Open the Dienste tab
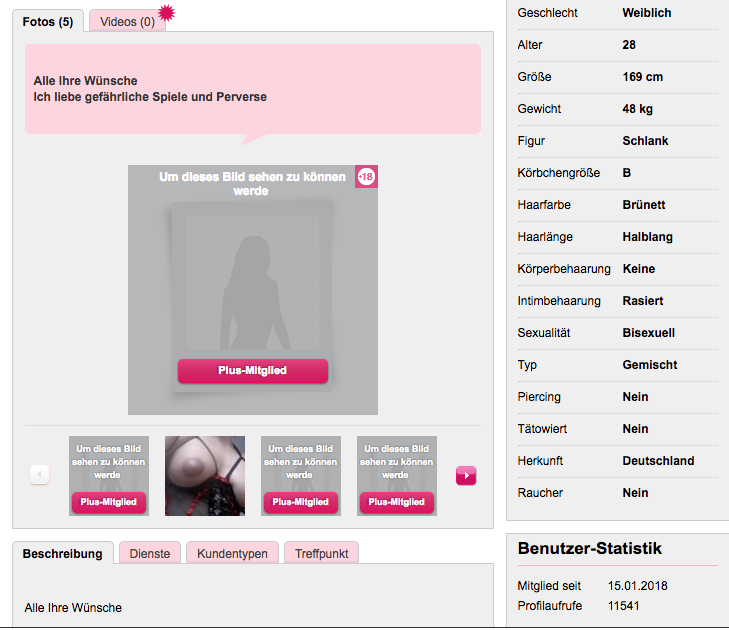729x630 pixels. [x=150, y=553]
